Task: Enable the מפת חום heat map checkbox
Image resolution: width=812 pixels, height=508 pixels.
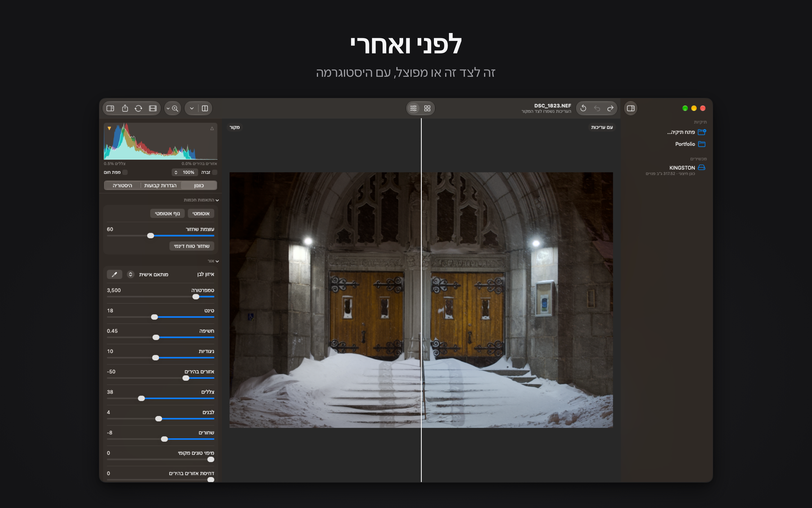Action: pyautogui.click(x=125, y=172)
